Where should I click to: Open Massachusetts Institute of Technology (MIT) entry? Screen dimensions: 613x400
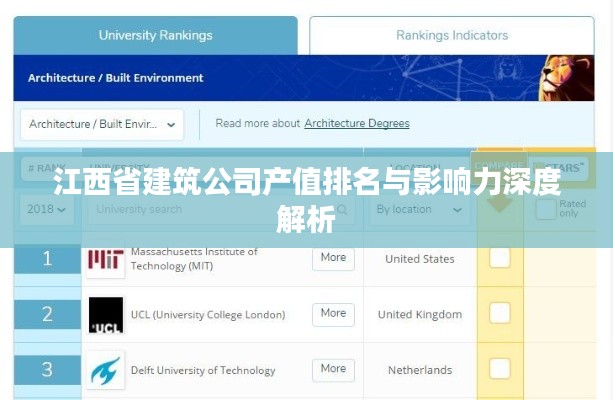(194, 259)
